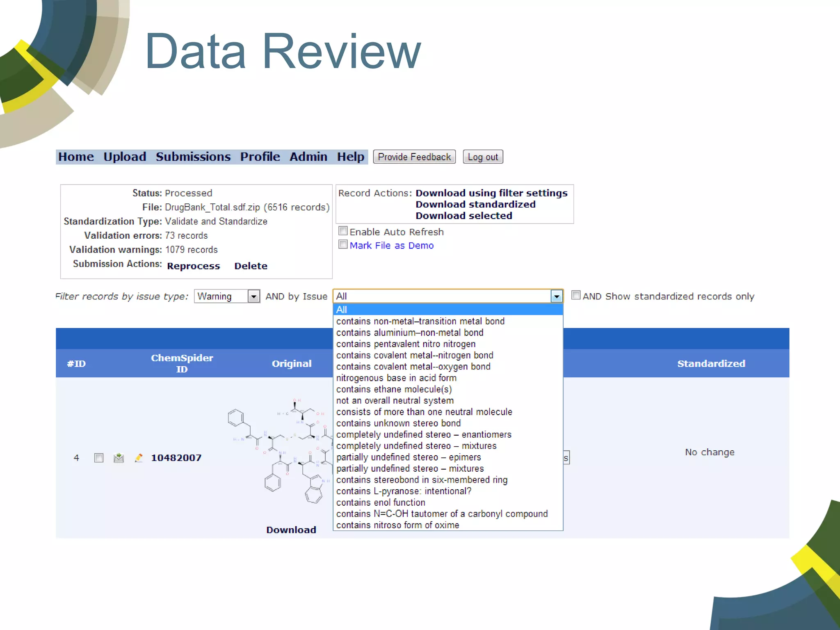Enable Auto Refresh checkbox

coord(343,231)
